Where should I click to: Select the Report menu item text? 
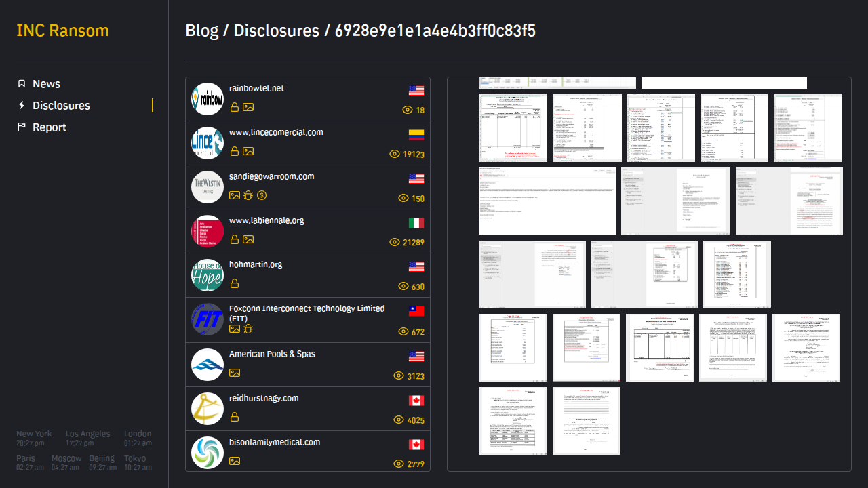(50, 127)
